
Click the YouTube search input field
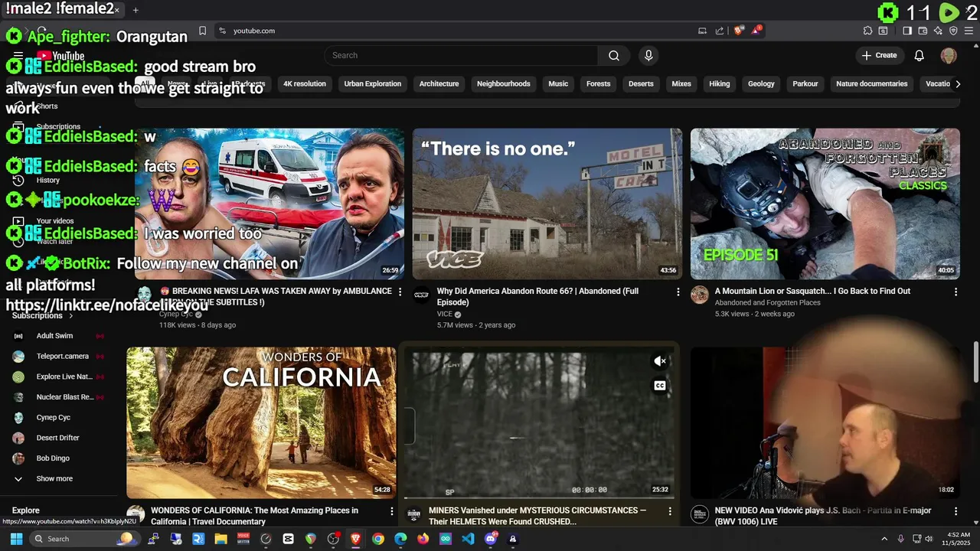coord(461,55)
